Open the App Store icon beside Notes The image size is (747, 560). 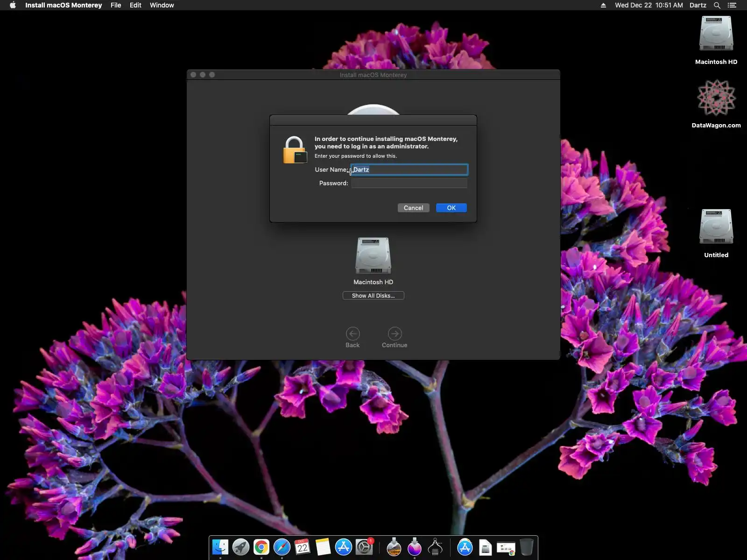coord(344,547)
